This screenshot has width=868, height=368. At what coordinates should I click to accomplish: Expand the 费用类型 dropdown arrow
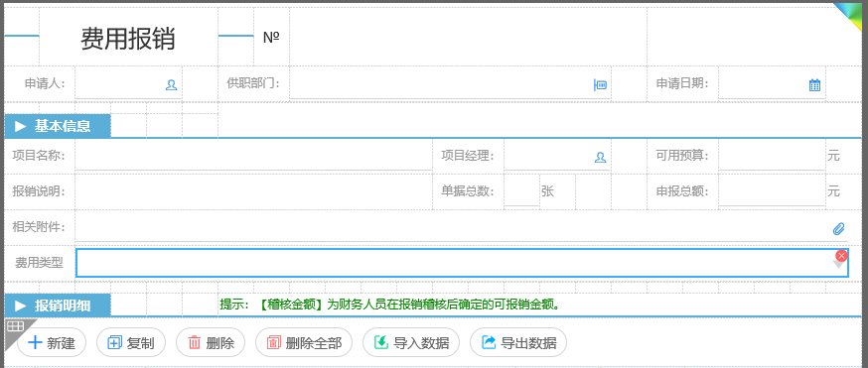tap(838, 265)
